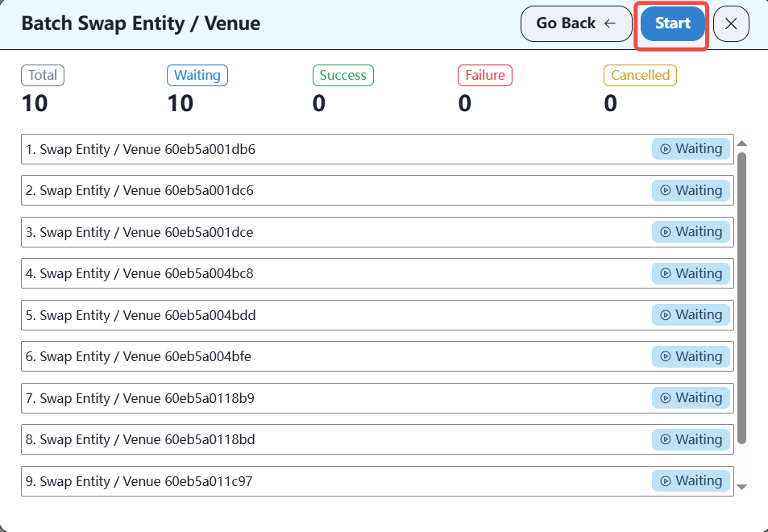Select the Cancelled filter tag
768x532 pixels.
pyautogui.click(x=640, y=75)
